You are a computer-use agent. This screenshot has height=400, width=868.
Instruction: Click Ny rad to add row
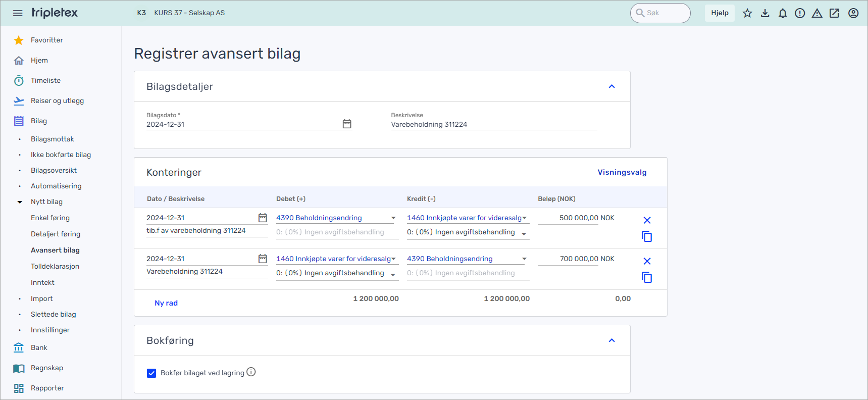tap(166, 303)
